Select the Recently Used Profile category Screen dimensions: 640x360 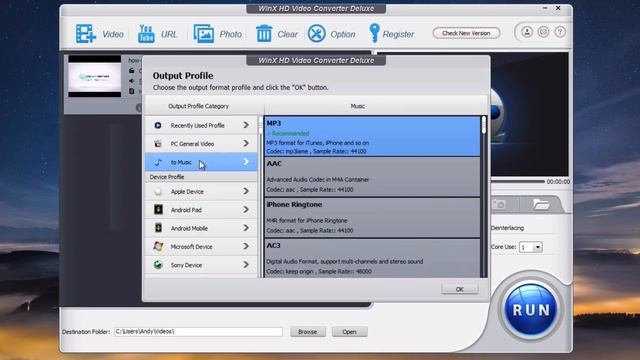201,125
